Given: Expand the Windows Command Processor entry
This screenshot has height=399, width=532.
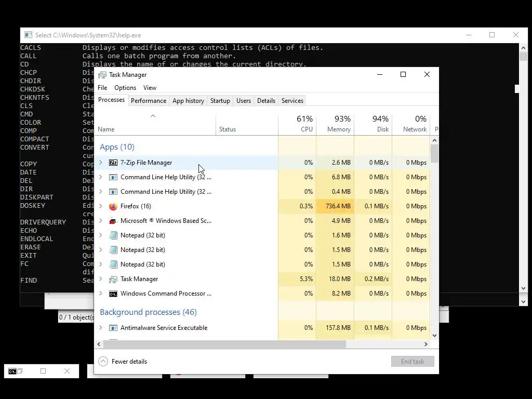Looking at the screenshot, I should pyautogui.click(x=101, y=294).
